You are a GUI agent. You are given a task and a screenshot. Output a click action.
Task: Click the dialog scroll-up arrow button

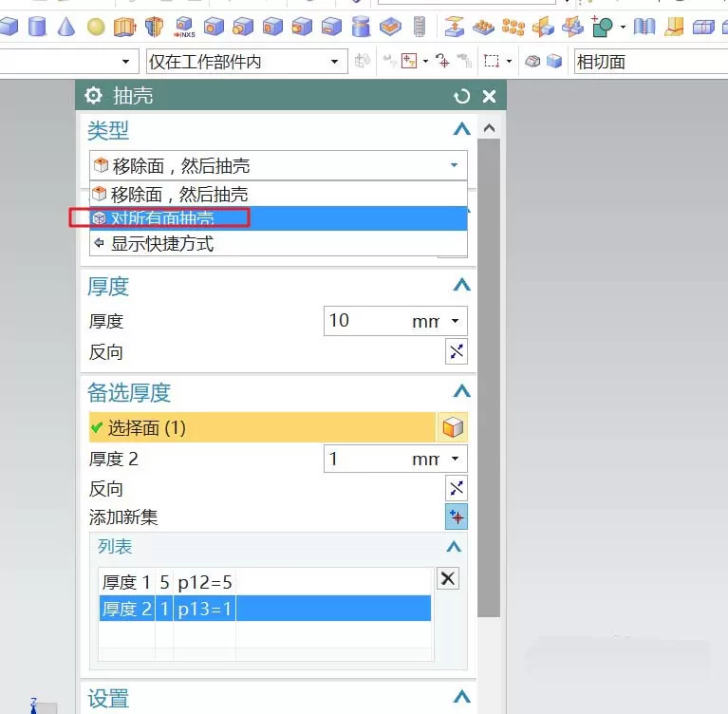pos(489,128)
